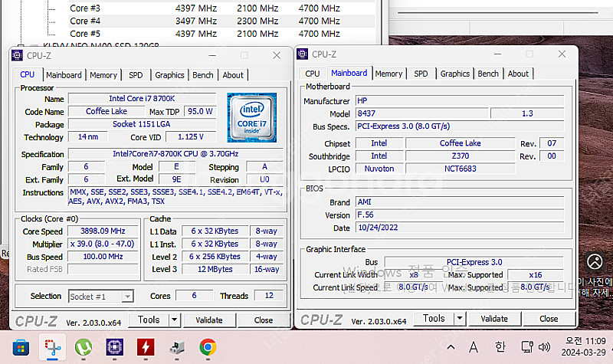Select the CPU tab in the left CPU-Z window
The width and height of the screenshot is (613, 364).
(27, 74)
